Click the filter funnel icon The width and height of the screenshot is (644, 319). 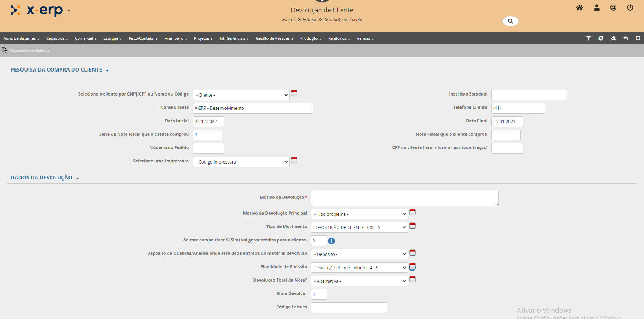tap(589, 38)
